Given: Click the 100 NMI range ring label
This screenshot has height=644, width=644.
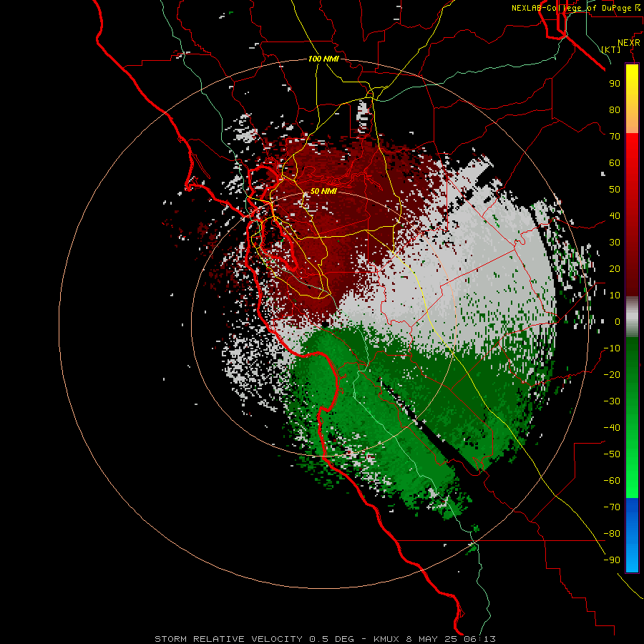Looking at the screenshot, I should (x=323, y=59).
